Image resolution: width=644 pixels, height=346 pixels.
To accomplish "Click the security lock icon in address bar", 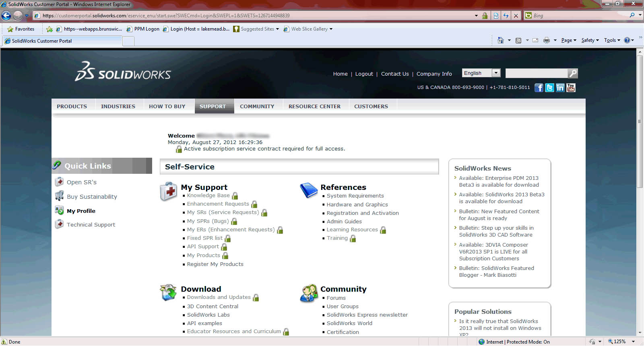I will click(485, 16).
